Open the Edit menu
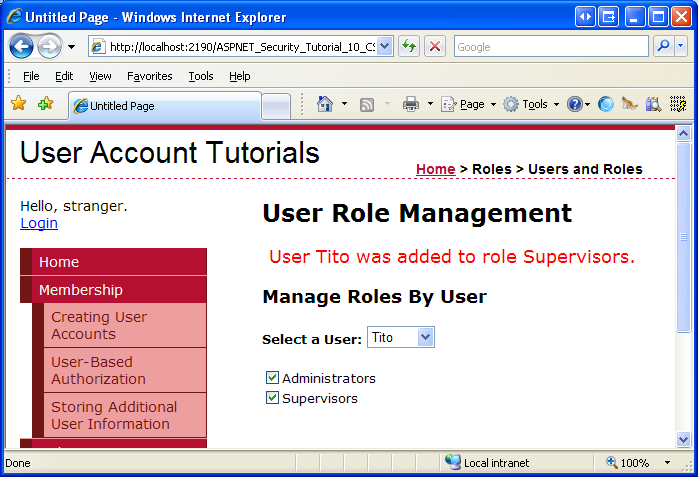Image resolution: width=698 pixels, height=477 pixels. pos(64,76)
